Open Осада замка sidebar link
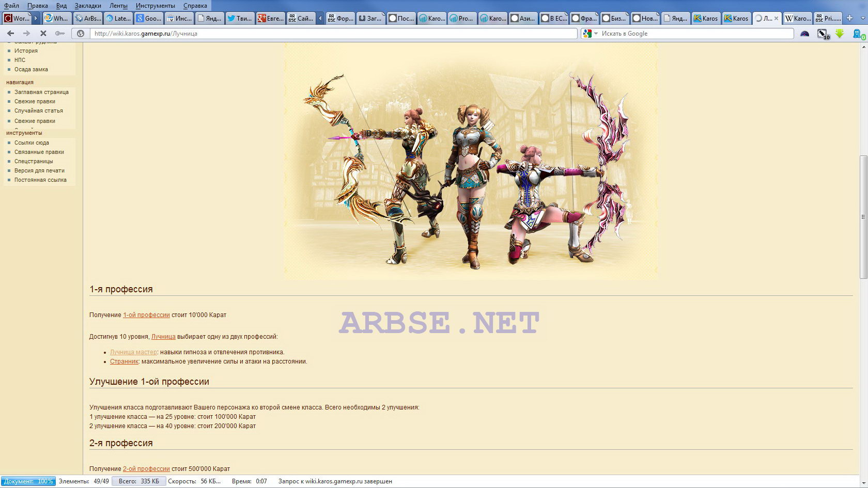The image size is (868, 488). click(31, 69)
